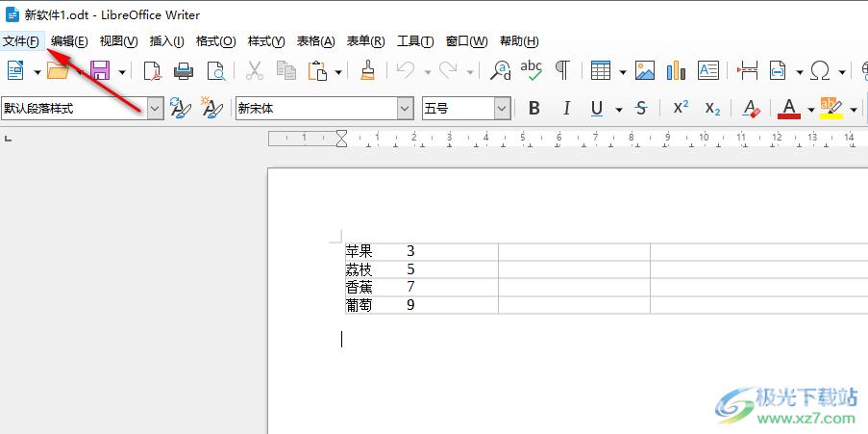This screenshot has width=868, height=434.
Task: Open the 窗口(W) menu
Action: click(x=466, y=41)
